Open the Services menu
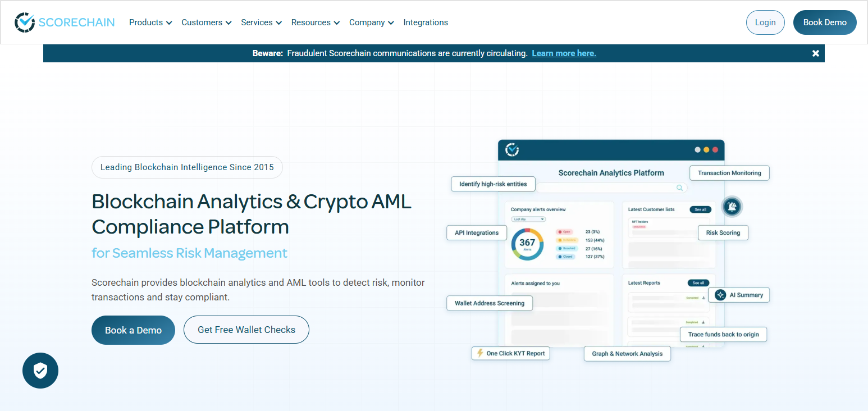This screenshot has height=411, width=868. click(262, 22)
